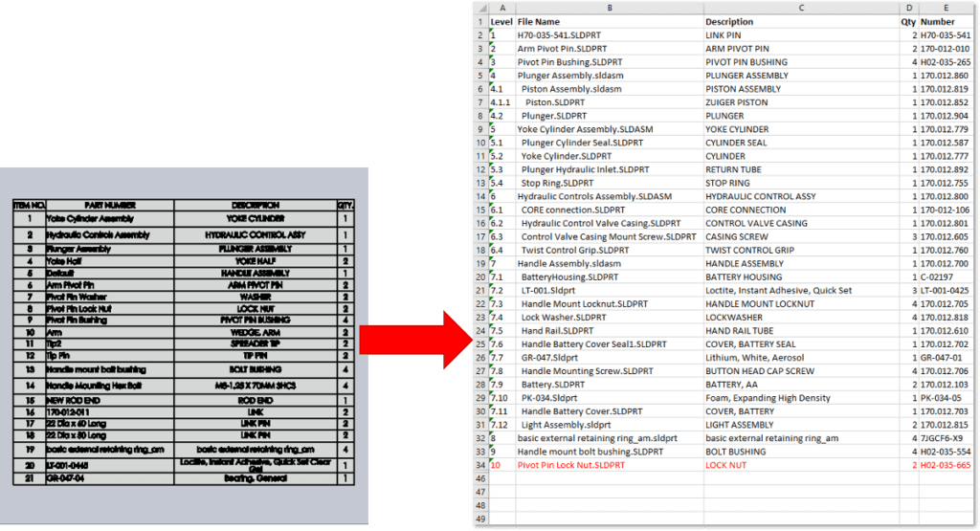Select red number cell 'H02-035-665'
The image size is (980, 531).
946,465
